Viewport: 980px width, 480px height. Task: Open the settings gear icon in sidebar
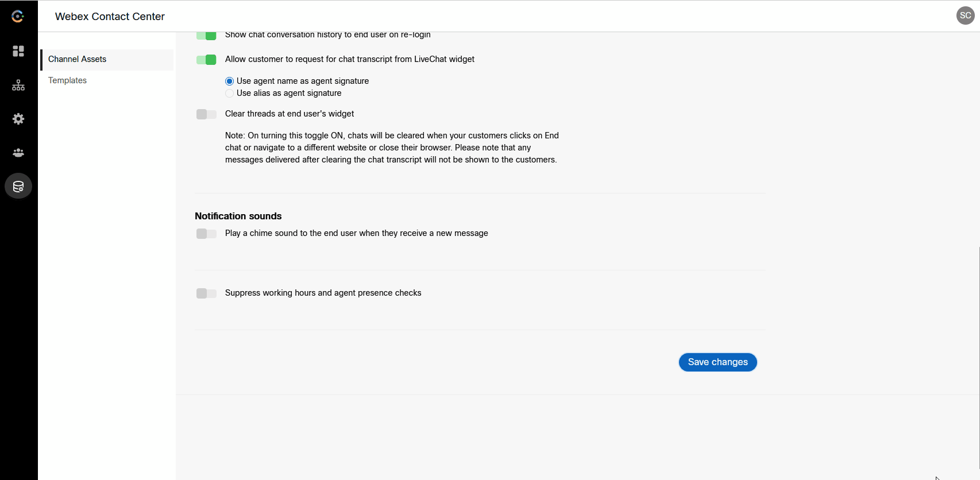click(x=18, y=119)
